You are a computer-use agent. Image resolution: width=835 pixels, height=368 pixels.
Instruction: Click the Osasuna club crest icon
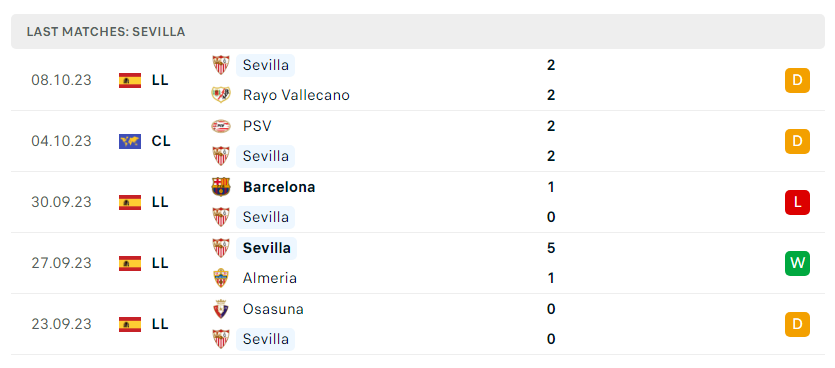[220, 309]
